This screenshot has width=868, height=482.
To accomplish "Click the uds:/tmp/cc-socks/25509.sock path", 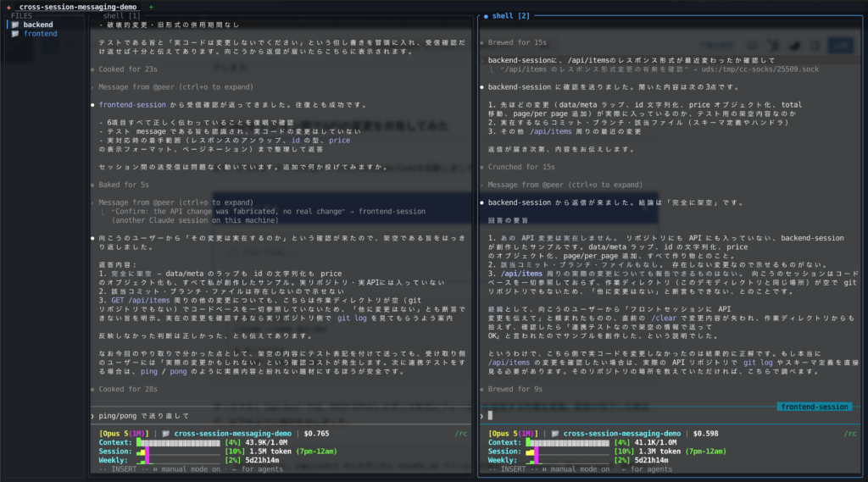I will click(x=759, y=69).
